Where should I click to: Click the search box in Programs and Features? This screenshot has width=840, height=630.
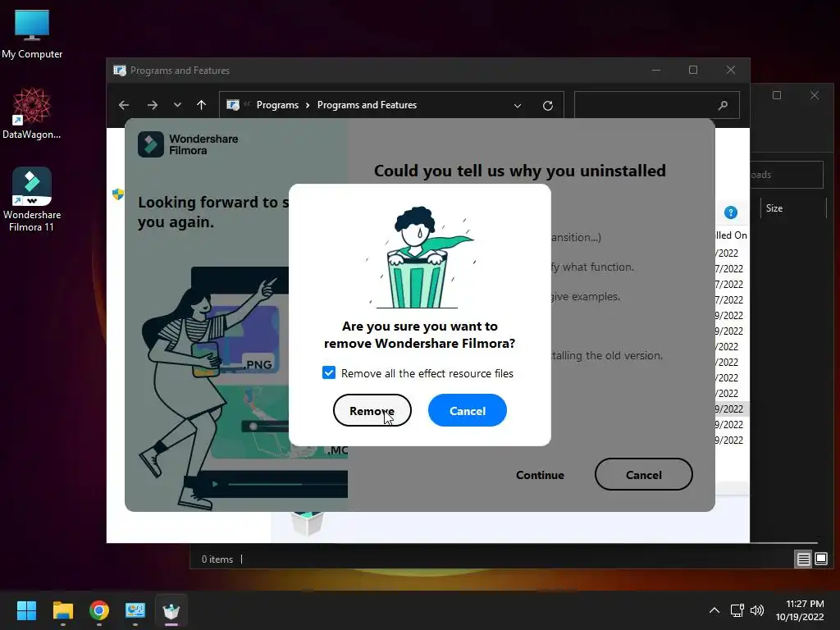click(x=657, y=105)
